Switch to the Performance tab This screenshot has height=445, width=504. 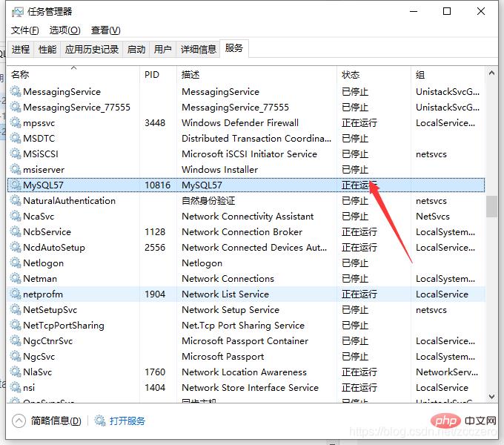[x=47, y=50]
